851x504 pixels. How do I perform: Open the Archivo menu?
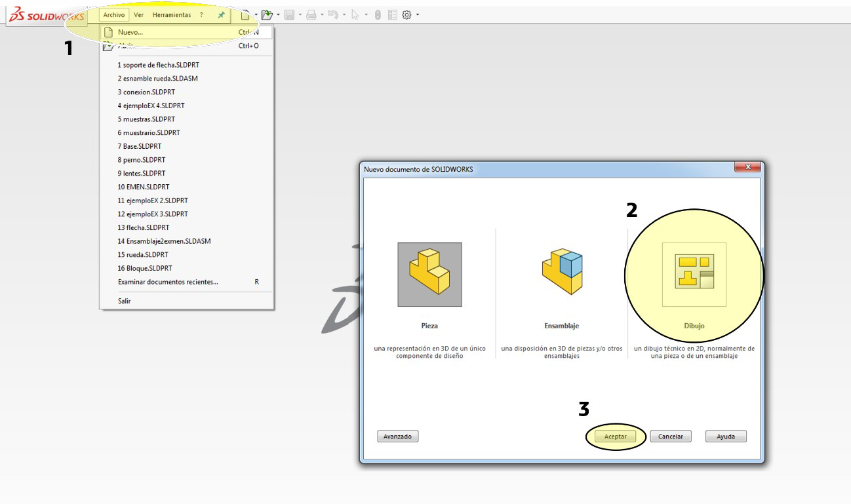coord(114,14)
